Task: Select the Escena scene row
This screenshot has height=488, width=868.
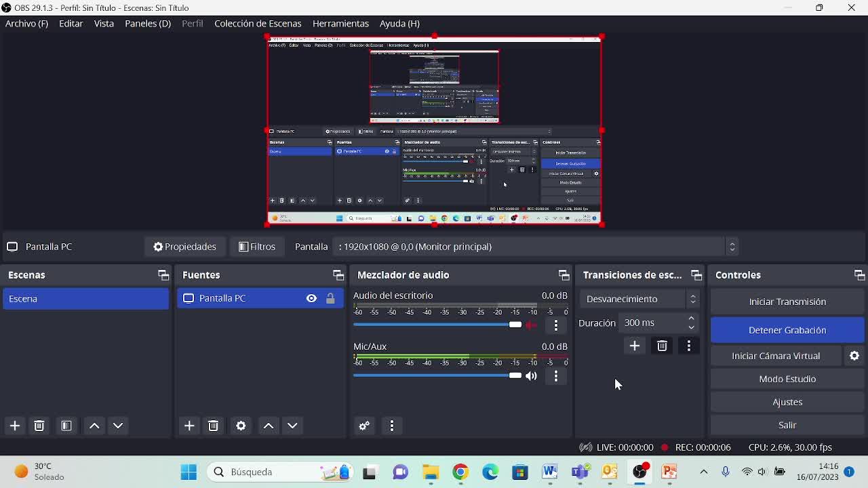Action: [85, 299]
